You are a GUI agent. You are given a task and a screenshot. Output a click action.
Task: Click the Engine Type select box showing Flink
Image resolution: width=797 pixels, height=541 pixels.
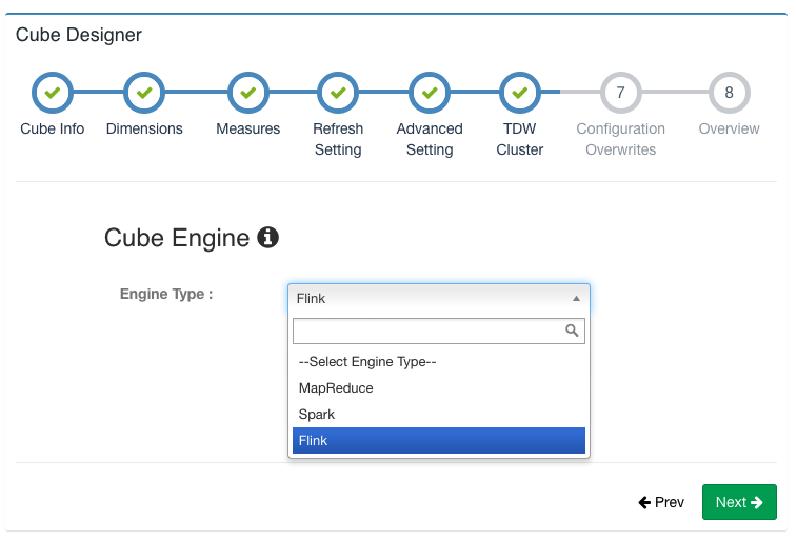(x=430, y=298)
